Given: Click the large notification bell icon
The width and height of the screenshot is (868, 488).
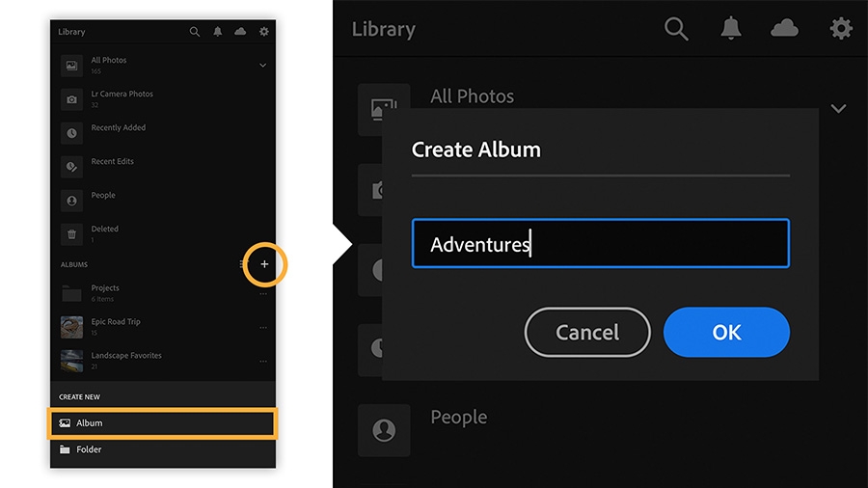Looking at the screenshot, I should coord(732,29).
